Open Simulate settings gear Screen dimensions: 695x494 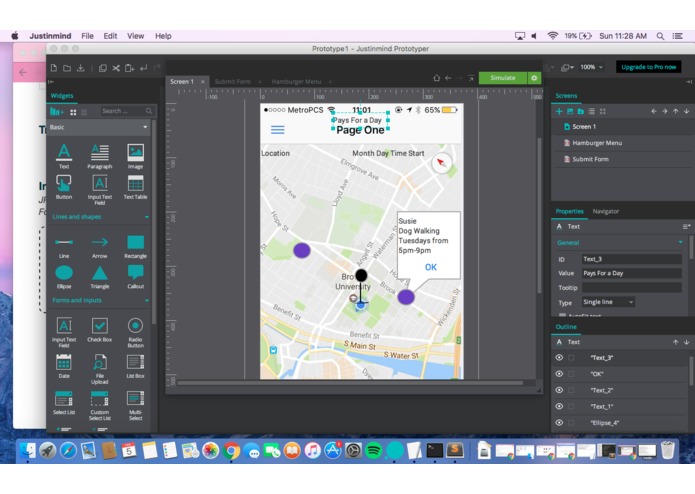pos(534,78)
